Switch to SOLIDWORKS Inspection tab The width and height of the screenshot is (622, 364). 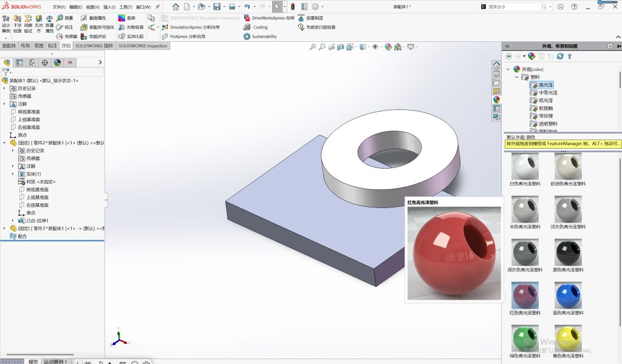[143, 46]
